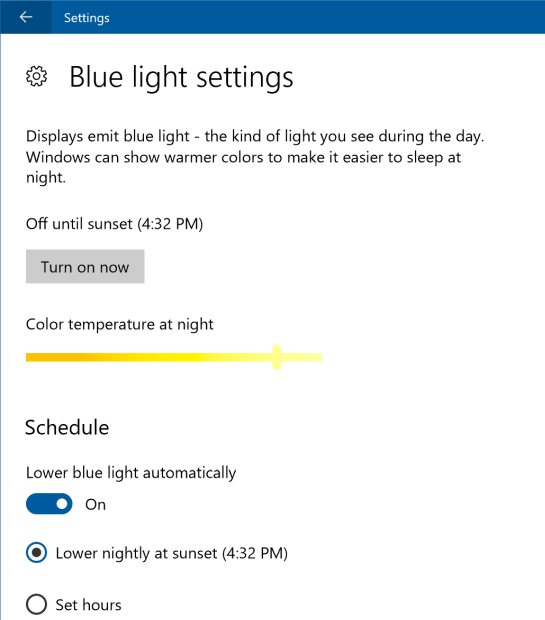Click the gear icon beside the heading

36,76
